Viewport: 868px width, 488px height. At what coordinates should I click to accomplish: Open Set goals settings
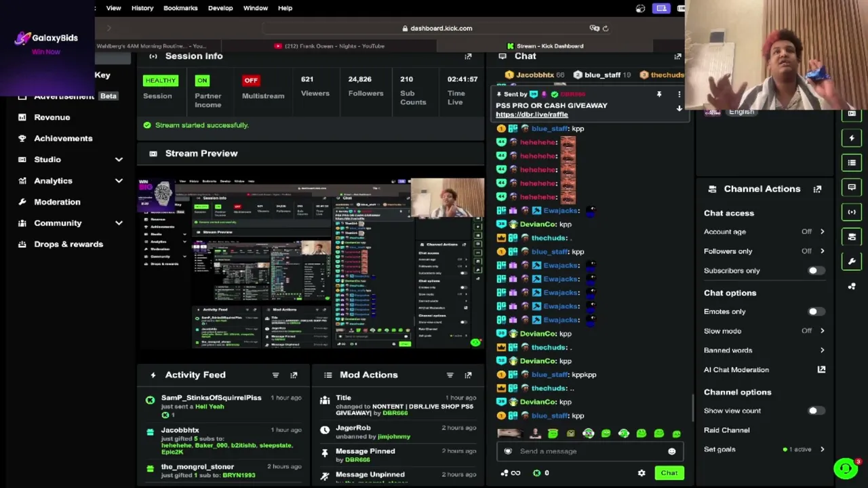coord(764,449)
